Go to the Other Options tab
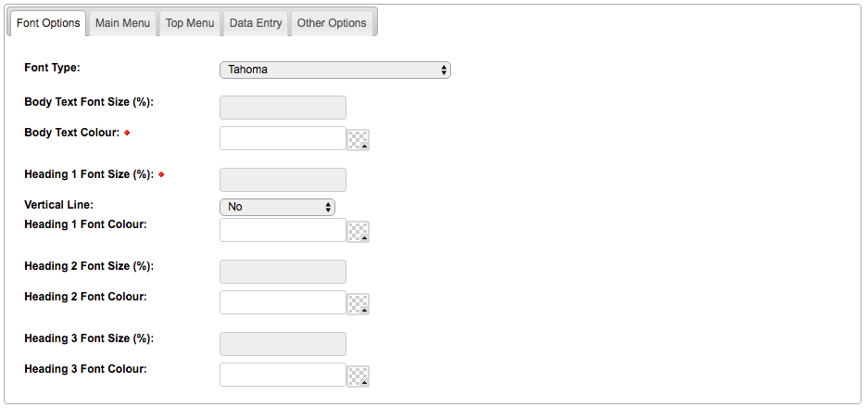Screen dimensions: 868x408 click(x=332, y=23)
